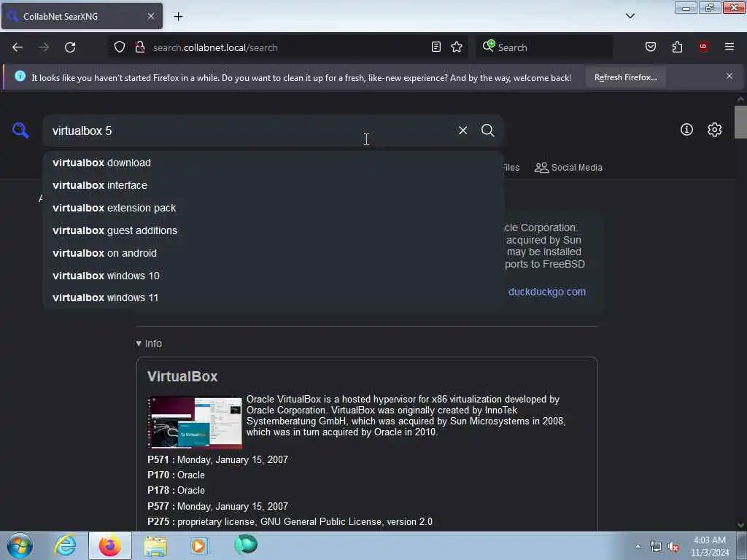Image resolution: width=747 pixels, height=560 pixels.
Task: Close the CollabNet SearXNG tab
Action: pos(151,16)
